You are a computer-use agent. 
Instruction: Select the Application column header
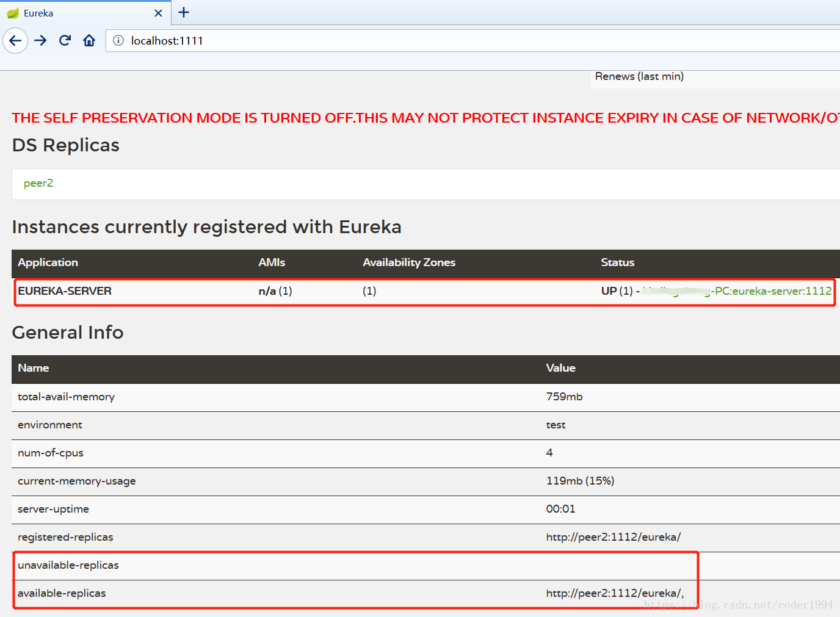click(x=48, y=262)
